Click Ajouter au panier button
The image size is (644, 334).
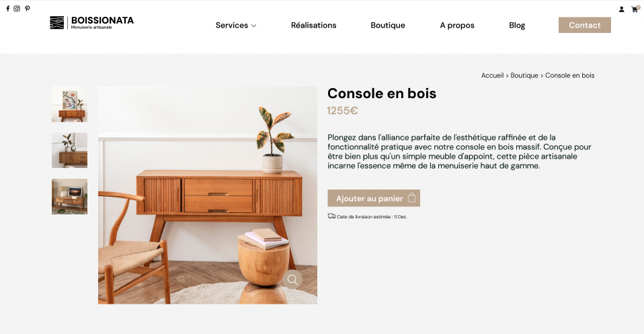[374, 198]
